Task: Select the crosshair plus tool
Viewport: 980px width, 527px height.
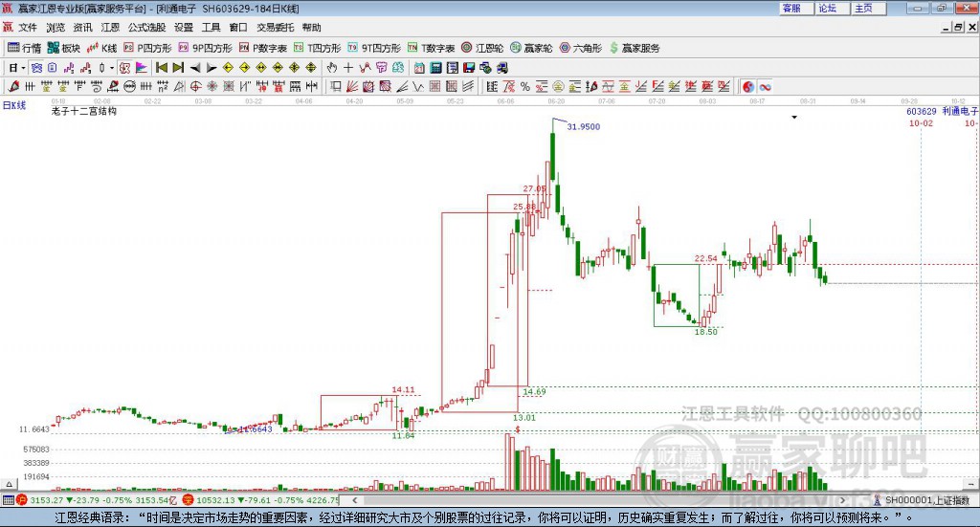Action: click(x=348, y=68)
